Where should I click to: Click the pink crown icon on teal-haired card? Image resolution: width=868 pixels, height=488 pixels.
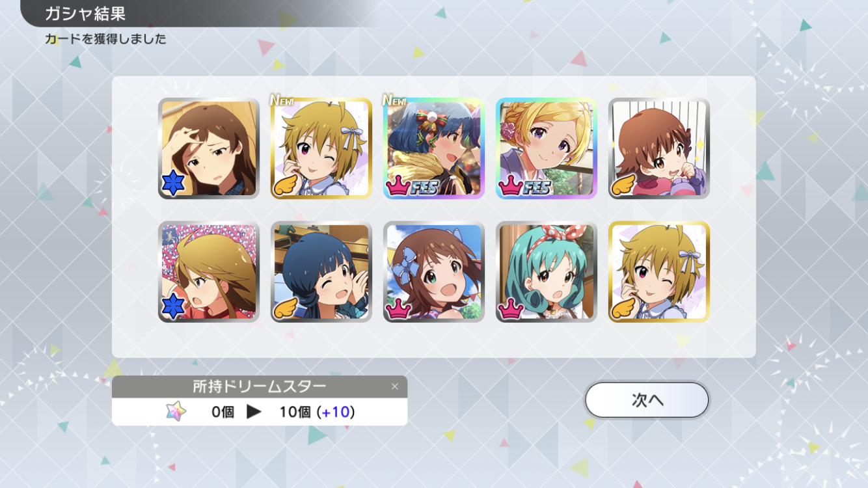(510, 308)
